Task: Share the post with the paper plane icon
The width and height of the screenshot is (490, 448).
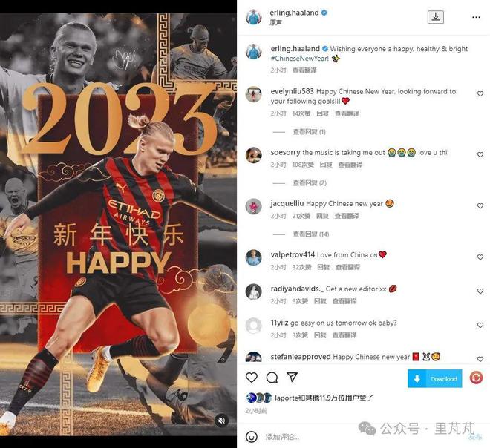Action: coord(292,377)
